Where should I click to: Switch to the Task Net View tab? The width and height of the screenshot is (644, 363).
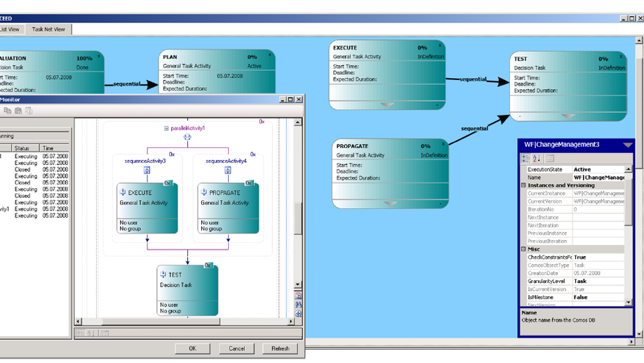click(x=48, y=29)
